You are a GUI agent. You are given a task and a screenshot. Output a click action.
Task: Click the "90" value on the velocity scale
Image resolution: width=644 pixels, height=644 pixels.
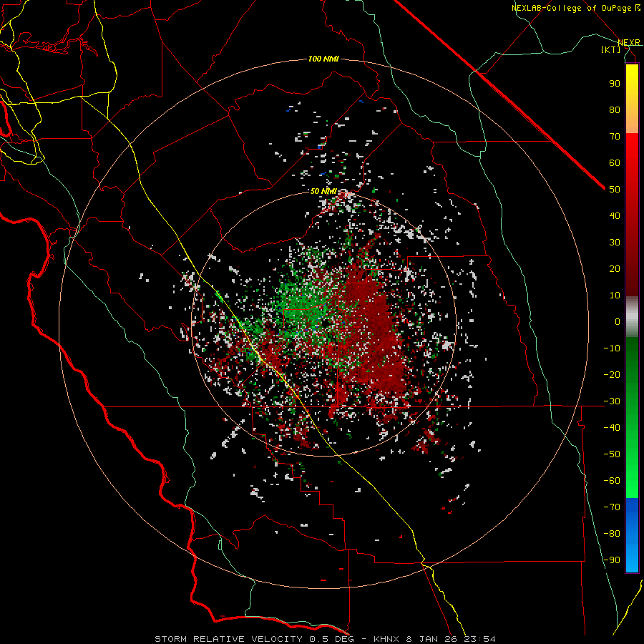click(615, 84)
